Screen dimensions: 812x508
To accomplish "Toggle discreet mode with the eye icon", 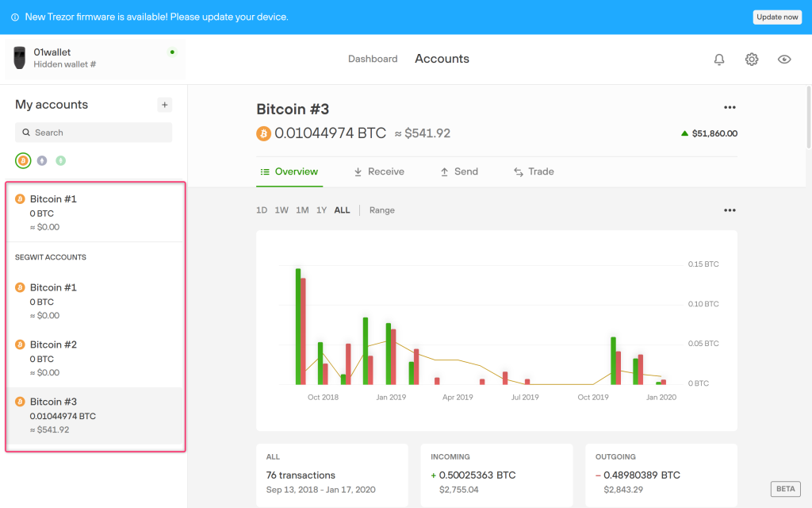I will coord(784,59).
